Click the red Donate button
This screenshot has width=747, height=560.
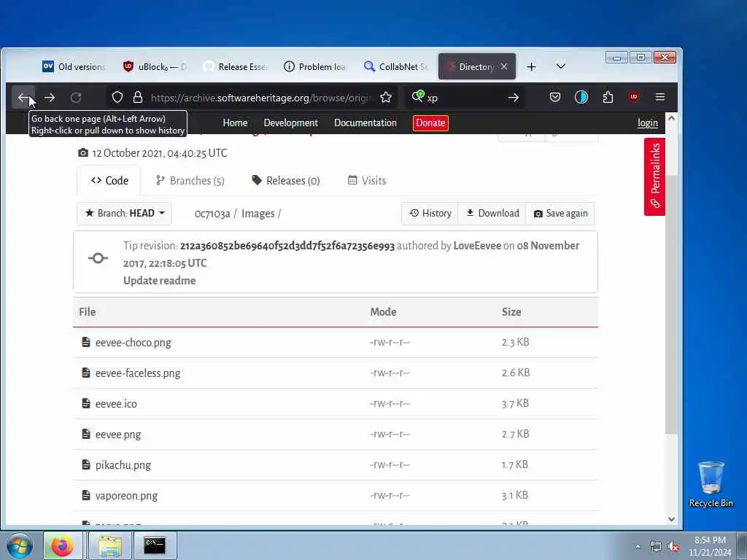[x=430, y=122]
